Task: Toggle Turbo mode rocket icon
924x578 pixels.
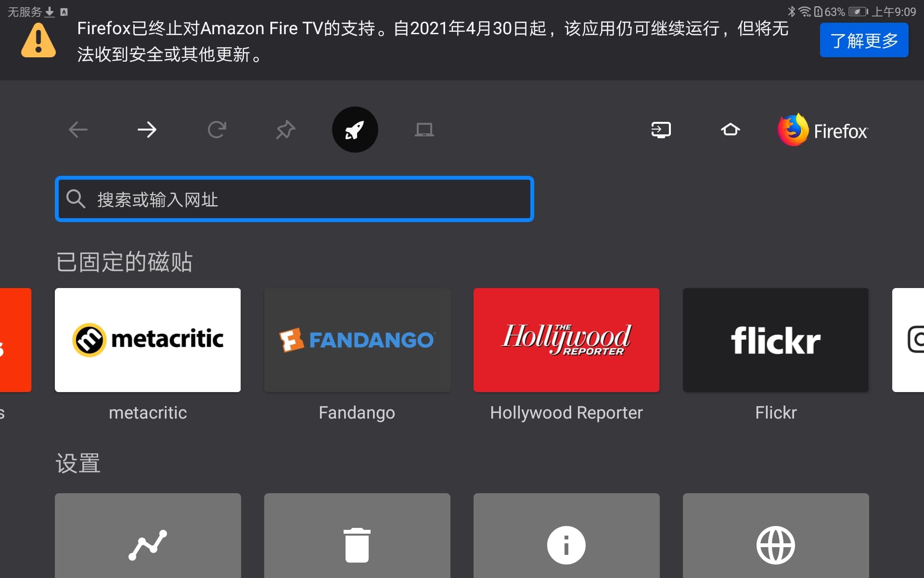Action: (355, 130)
